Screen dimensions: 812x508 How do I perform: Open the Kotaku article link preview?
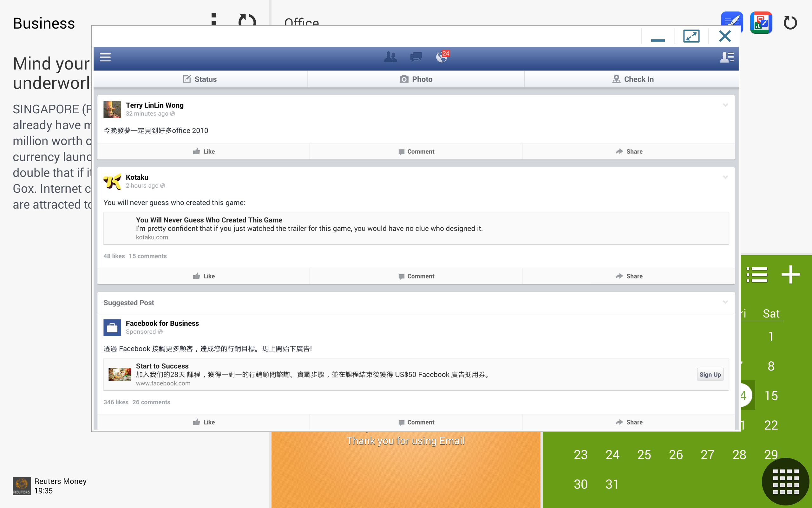tap(416, 229)
